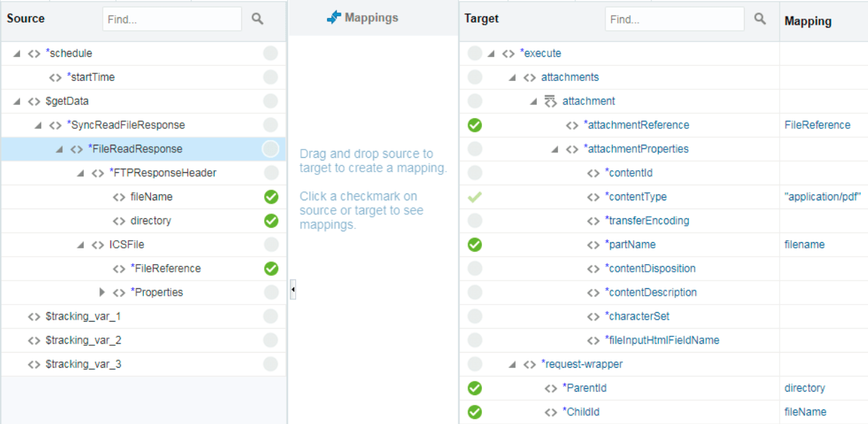This screenshot has height=424, width=868.
Task: Click the Mapping column header
Action: pyautogui.click(x=808, y=21)
